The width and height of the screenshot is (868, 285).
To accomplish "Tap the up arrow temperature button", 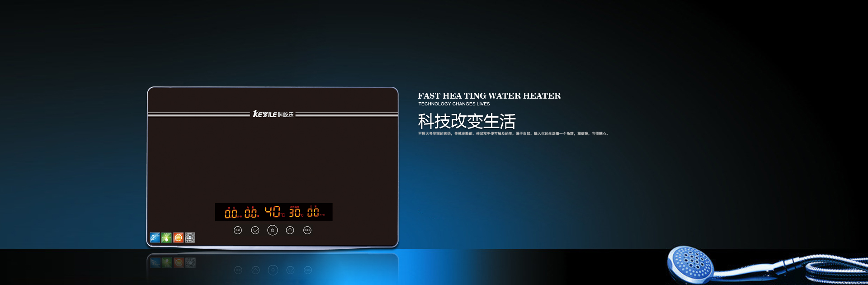I will pos(290,230).
